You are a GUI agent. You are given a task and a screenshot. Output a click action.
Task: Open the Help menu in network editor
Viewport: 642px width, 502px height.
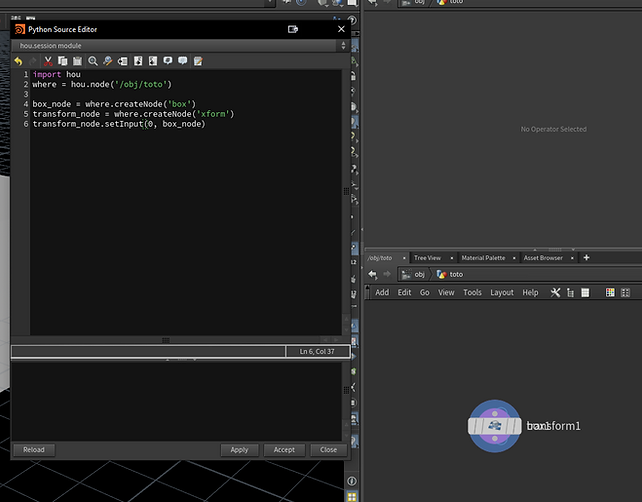click(x=530, y=292)
